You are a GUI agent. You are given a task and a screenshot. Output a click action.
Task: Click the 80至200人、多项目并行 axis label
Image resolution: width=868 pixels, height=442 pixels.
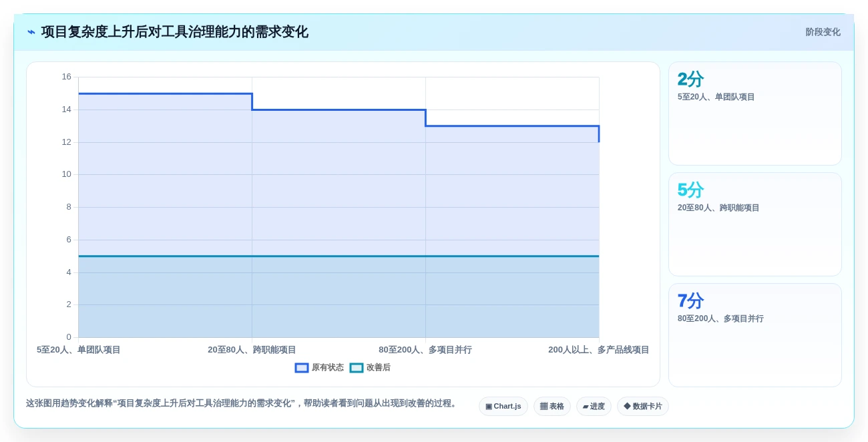point(425,350)
